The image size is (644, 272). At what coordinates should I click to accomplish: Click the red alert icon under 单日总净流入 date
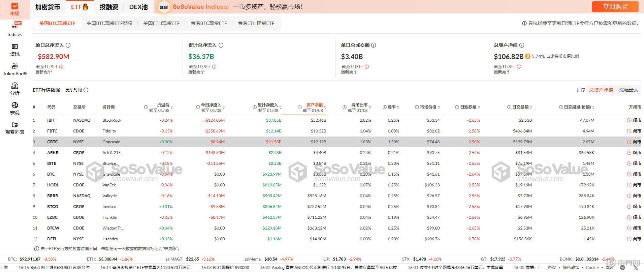(61, 67)
